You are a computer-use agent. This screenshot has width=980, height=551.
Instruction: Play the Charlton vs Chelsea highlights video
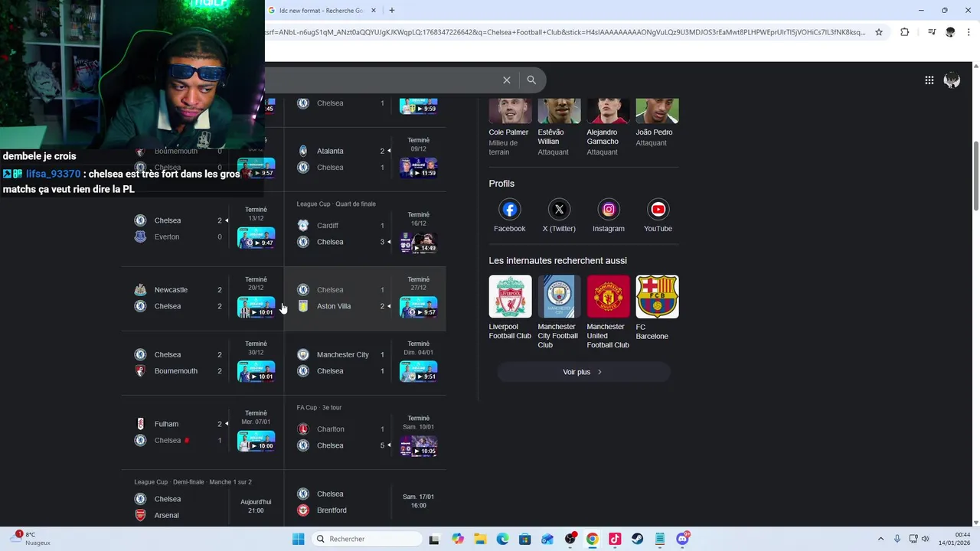pyautogui.click(x=419, y=446)
